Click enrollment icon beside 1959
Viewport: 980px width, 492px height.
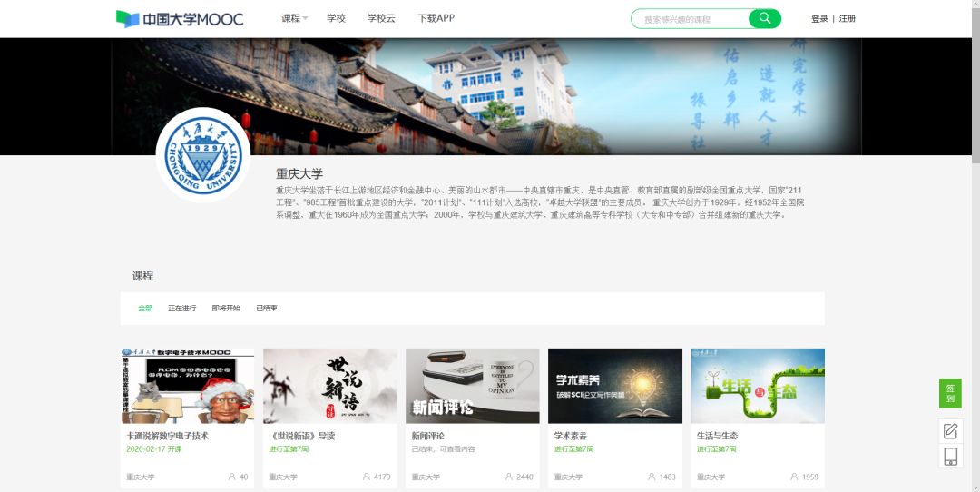tap(794, 477)
